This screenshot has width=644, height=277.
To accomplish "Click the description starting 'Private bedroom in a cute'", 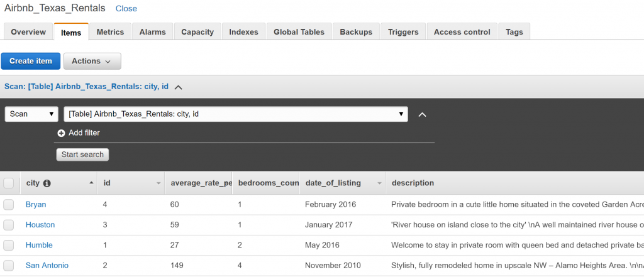I will click(517, 204).
